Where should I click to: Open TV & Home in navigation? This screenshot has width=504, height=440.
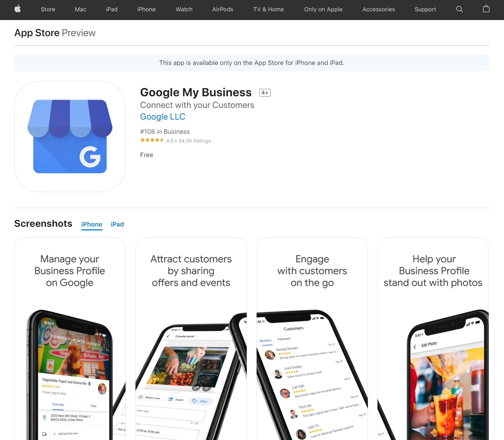(x=268, y=9)
